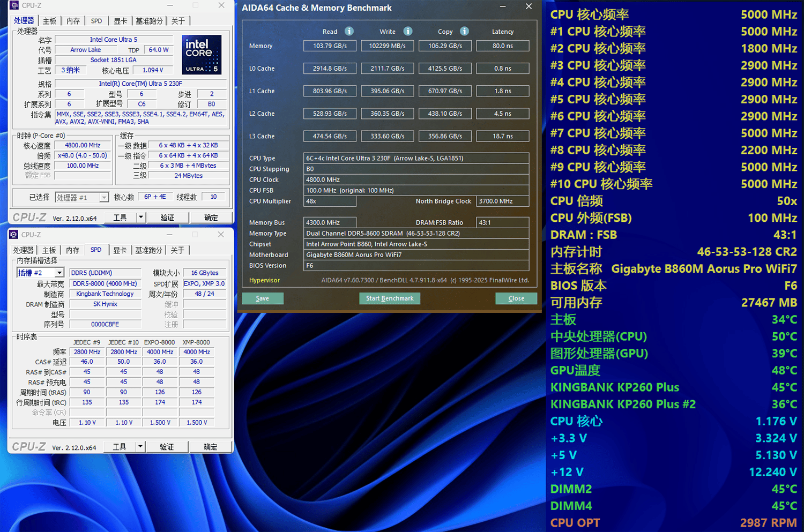Click XMP-8000 column header in timing table

point(196,342)
